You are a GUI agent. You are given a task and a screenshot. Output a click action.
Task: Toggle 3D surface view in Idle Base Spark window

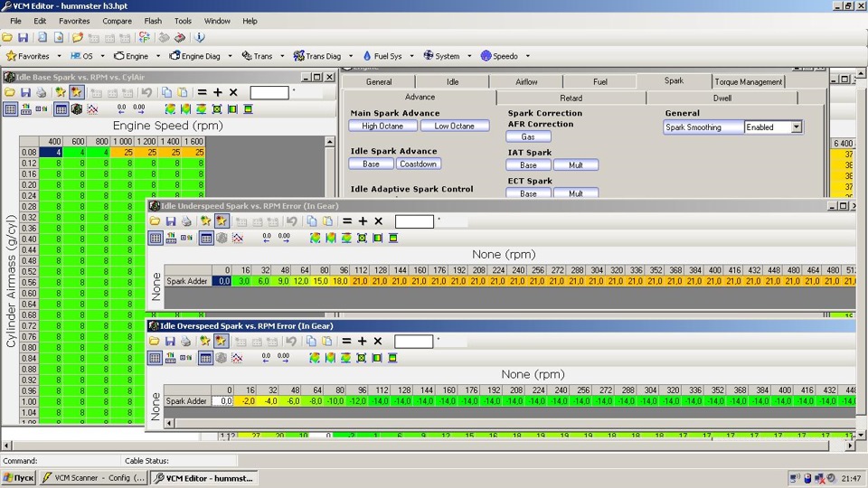76,109
